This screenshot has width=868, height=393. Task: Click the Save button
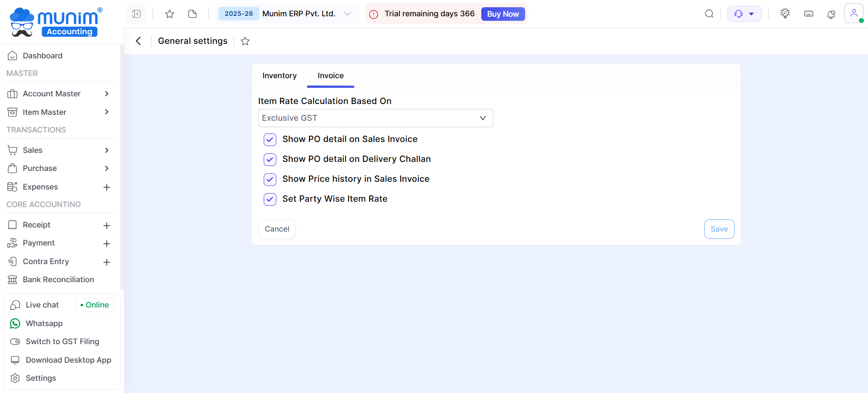719,229
